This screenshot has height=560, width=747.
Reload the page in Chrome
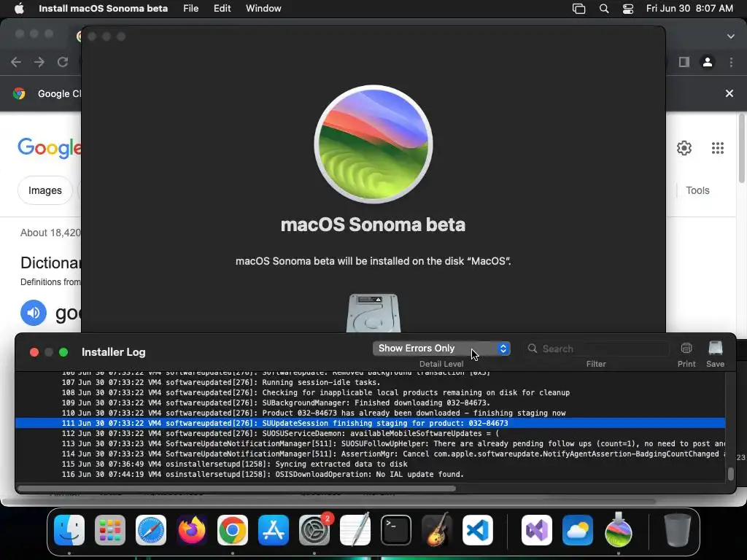tap(63, 62)
